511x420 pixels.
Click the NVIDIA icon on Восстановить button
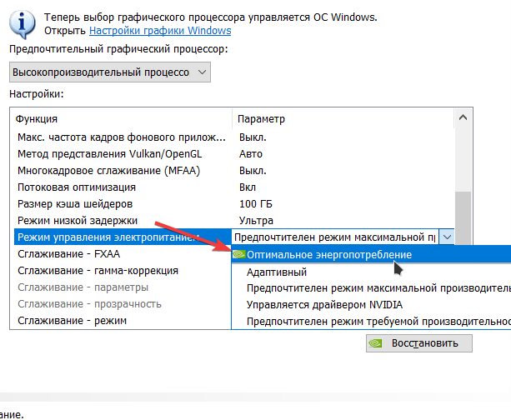tap(376, 342)
